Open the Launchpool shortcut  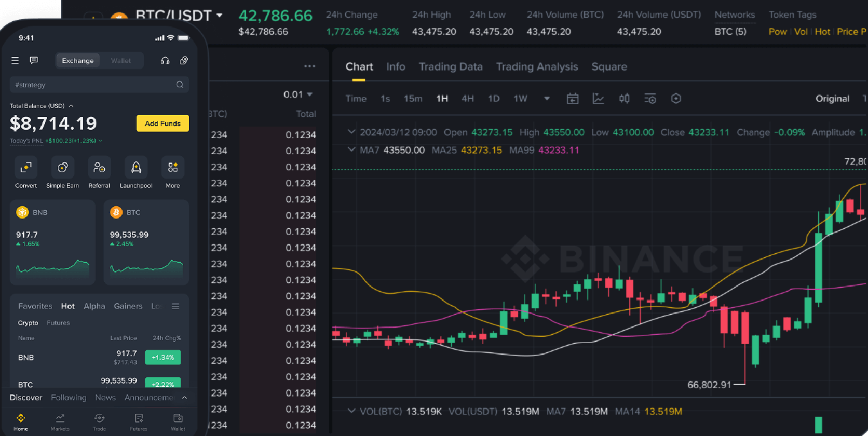(x=136, y=173)
